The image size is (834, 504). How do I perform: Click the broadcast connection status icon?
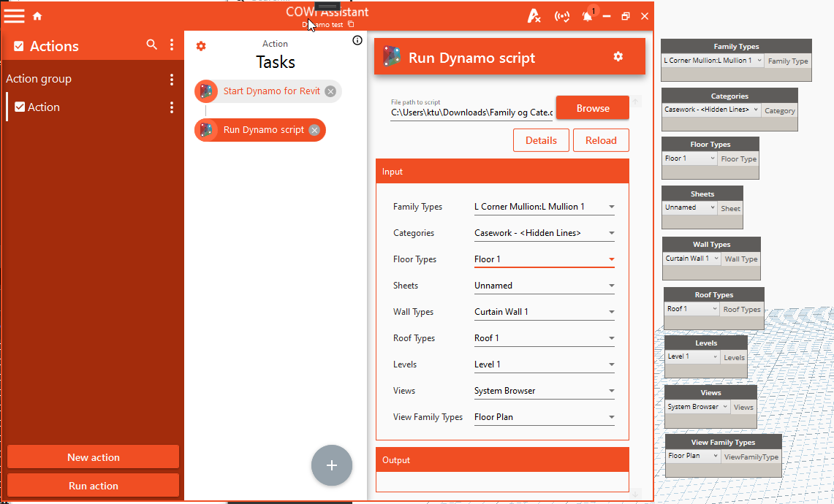[561, 16]
